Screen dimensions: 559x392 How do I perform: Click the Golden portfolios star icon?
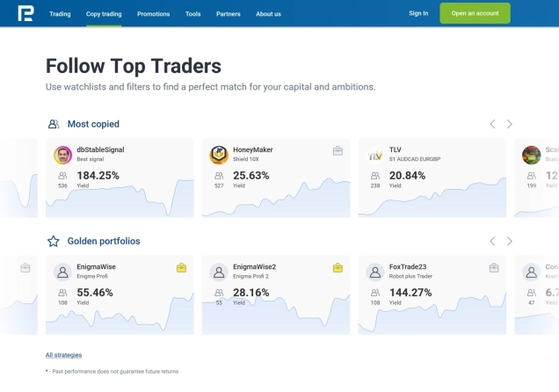click(54, 241)
